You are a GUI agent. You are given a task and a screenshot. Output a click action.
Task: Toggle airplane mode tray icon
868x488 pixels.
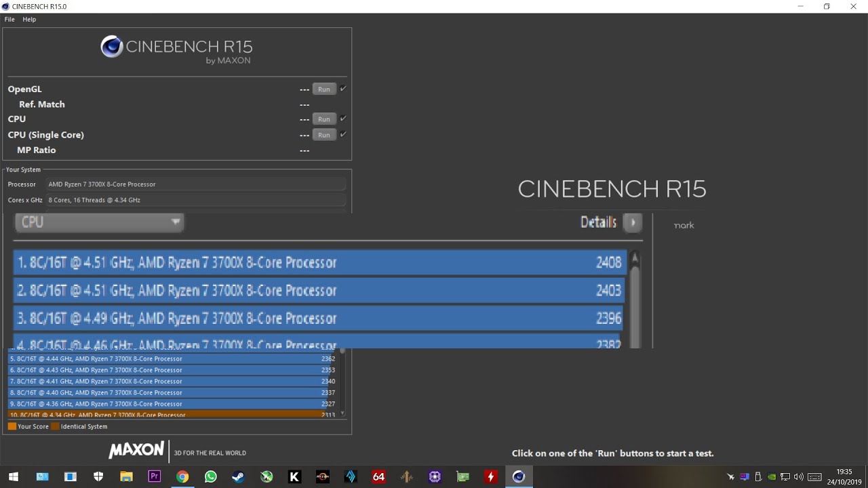[731, 476]
